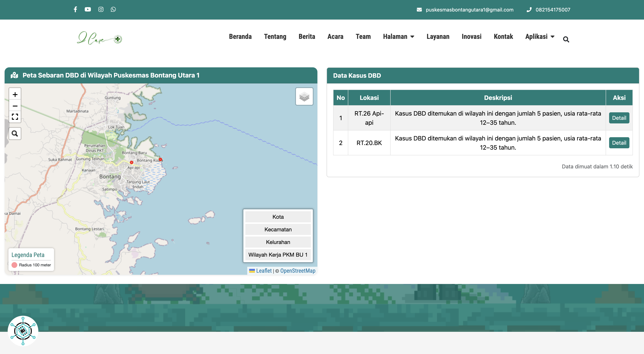Switch the map to fullscreen view

[x=15, y=117]
